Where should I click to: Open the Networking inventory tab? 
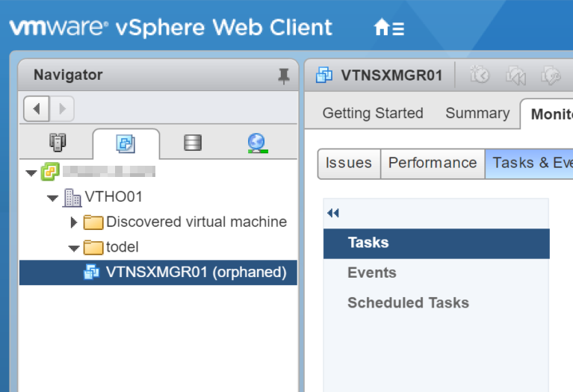[257, 143]
